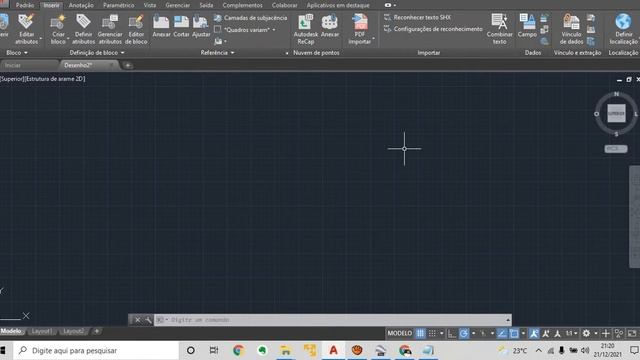This screenshot has height=360, width=640.
Task: Click the clean screen icon in status bar
Action: coord(632,333)
